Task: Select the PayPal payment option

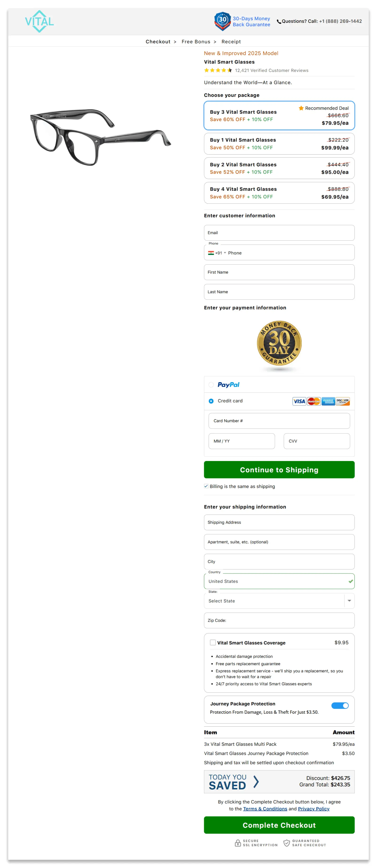Action: click(211, 385)
